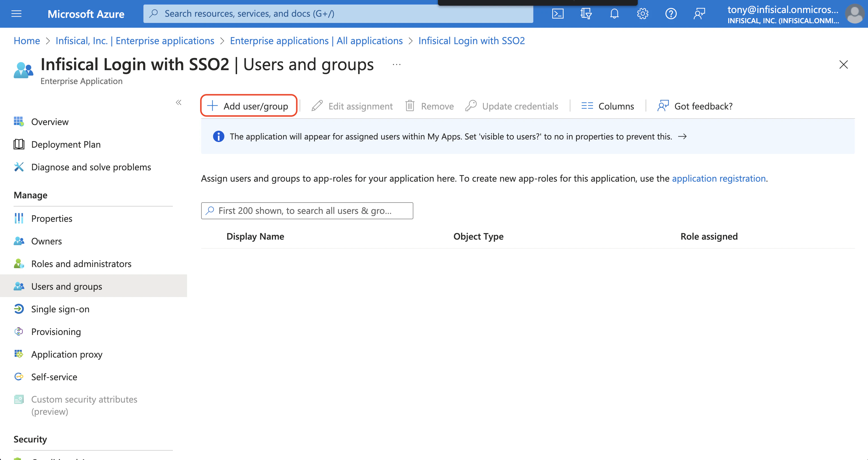Click the Properties bars icon

(19, 218)
